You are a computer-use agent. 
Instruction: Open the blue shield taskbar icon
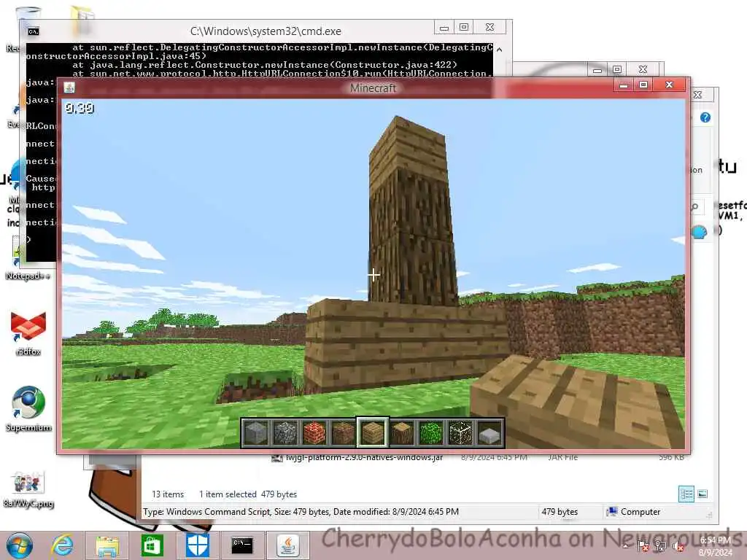pos(197,545)
